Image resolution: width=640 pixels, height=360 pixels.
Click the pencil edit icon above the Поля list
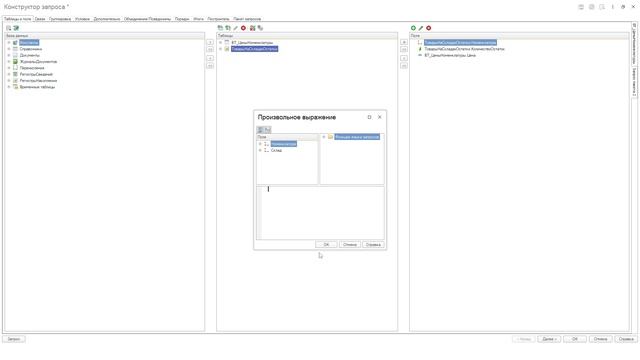421,28
